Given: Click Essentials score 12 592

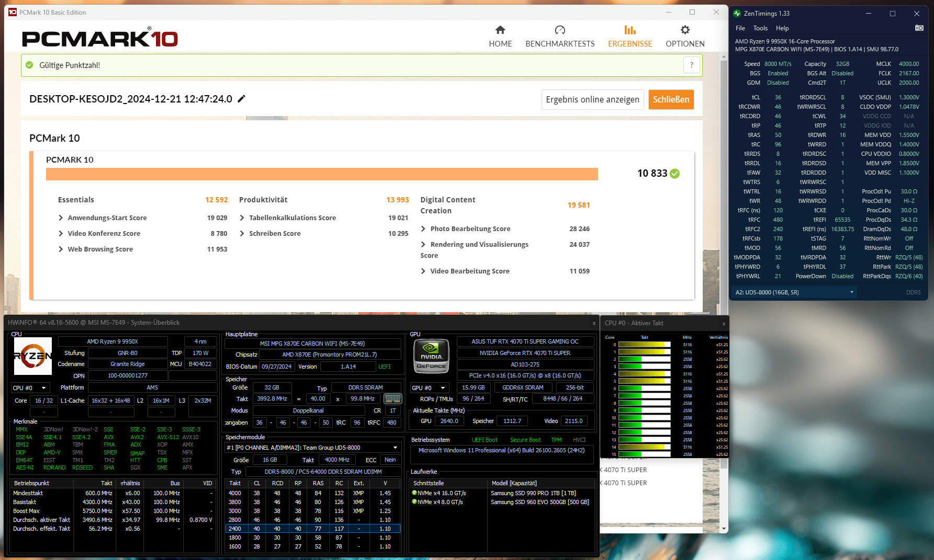Looking at the screenshot, I should click(217, 200).
